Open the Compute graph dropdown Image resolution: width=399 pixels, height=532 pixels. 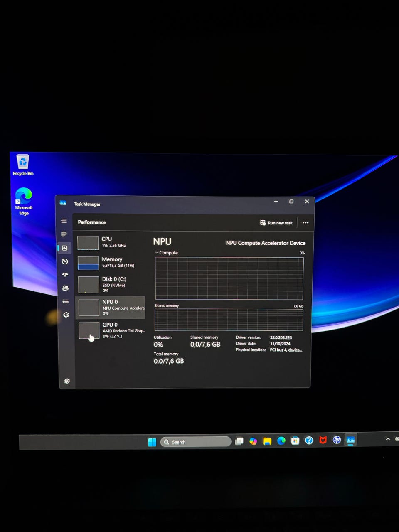157,253
